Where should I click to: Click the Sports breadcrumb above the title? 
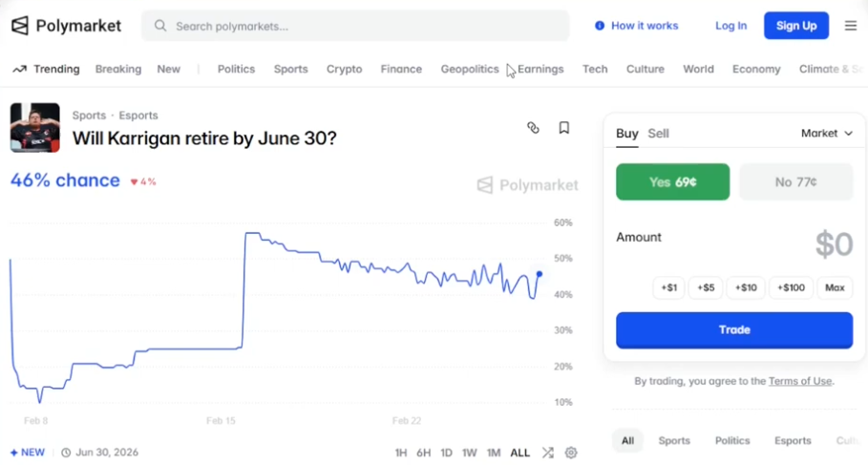89,116
